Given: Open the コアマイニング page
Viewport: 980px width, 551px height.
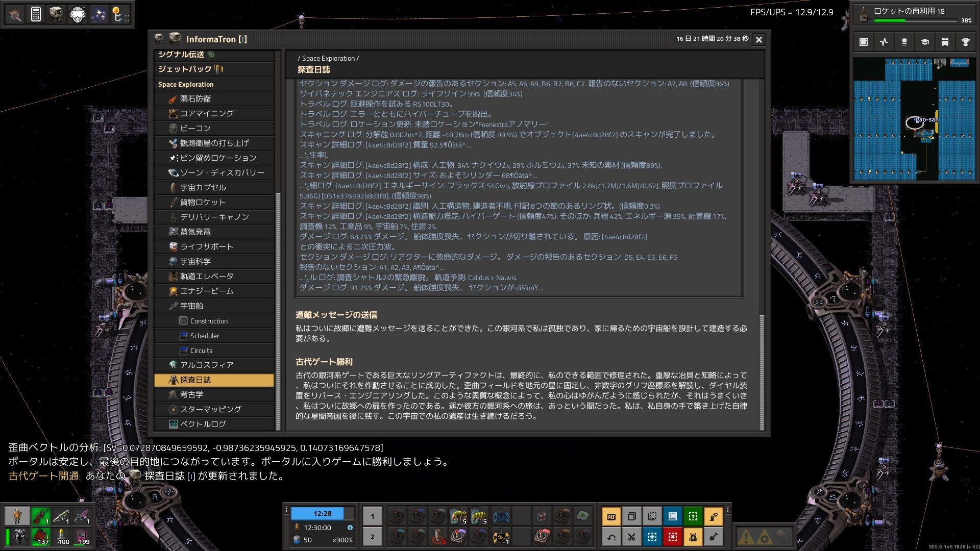Looking at the screenshot, I should point(214,114).
